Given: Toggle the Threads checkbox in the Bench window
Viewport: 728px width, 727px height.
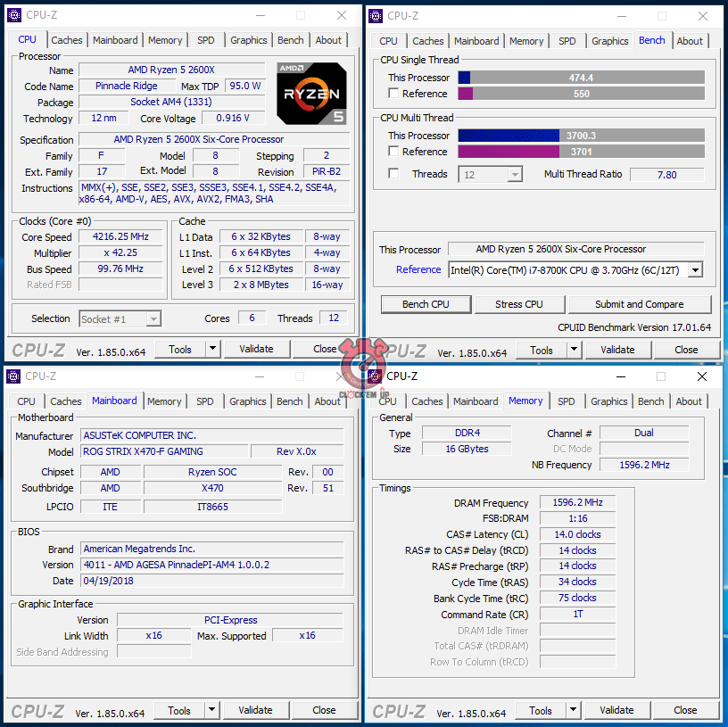Looking at the screenshot, I should click(x=393, y=174).
